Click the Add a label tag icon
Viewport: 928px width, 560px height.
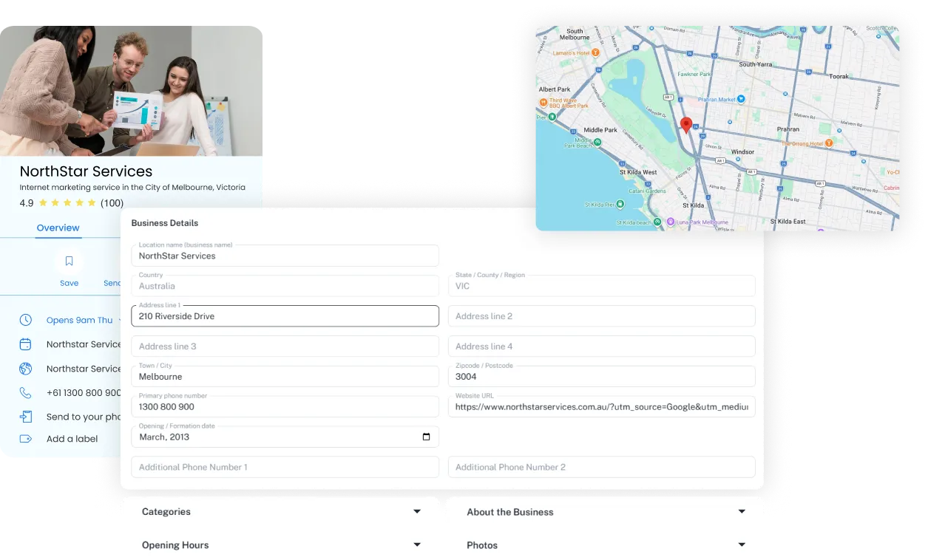[x=26, y=439]
